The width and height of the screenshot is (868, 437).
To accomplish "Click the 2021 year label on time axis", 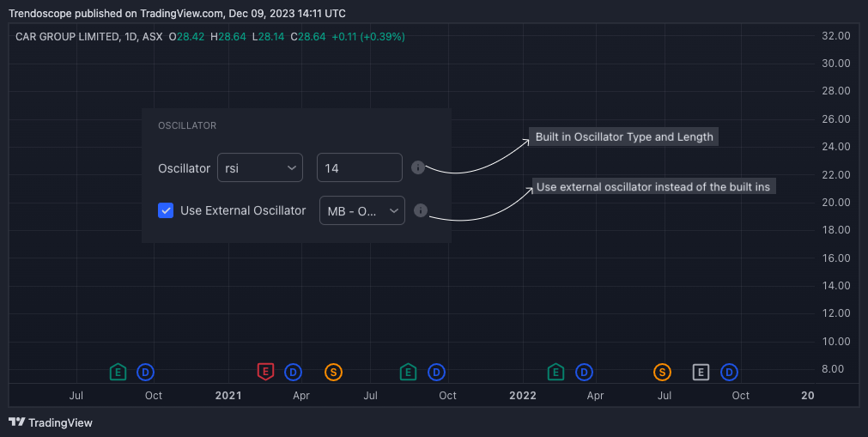I will (228, 396).
